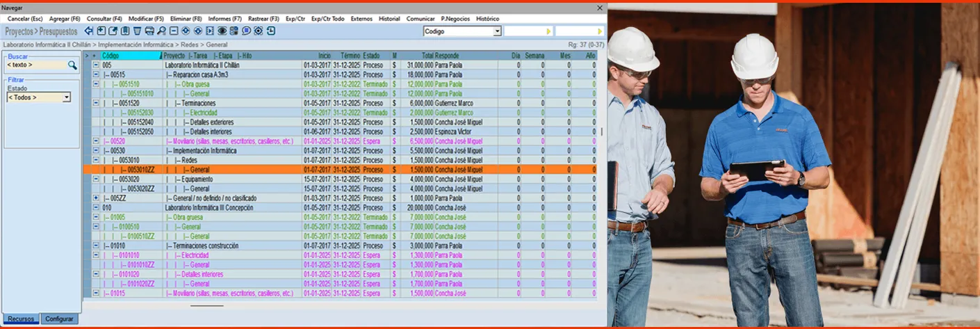Switch to the Configurar tab
The image size is (980, 329).
(x=59, y=319)
